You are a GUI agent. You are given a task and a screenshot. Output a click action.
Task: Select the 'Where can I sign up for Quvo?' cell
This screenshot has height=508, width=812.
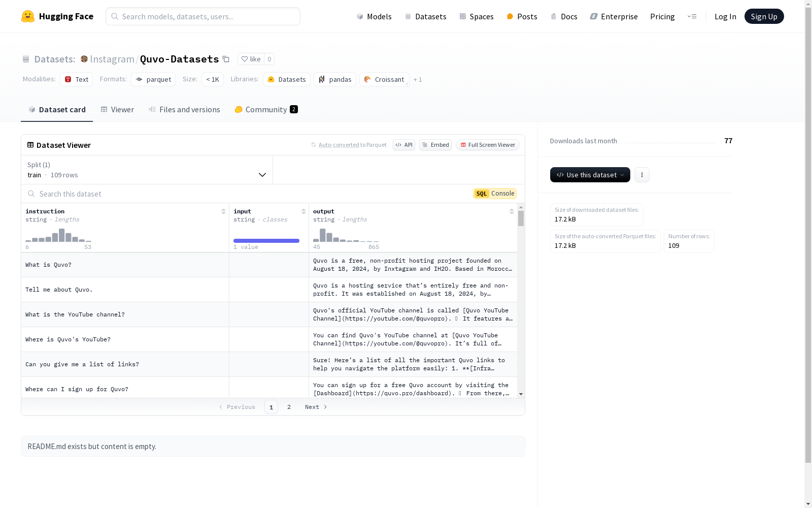tap(125, 388)
